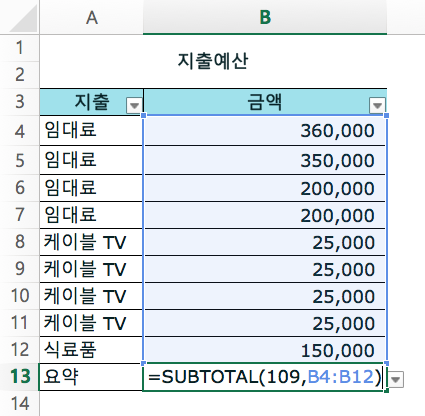
Task: Click the 요약 total row label
Action: [x=91, y=377]
